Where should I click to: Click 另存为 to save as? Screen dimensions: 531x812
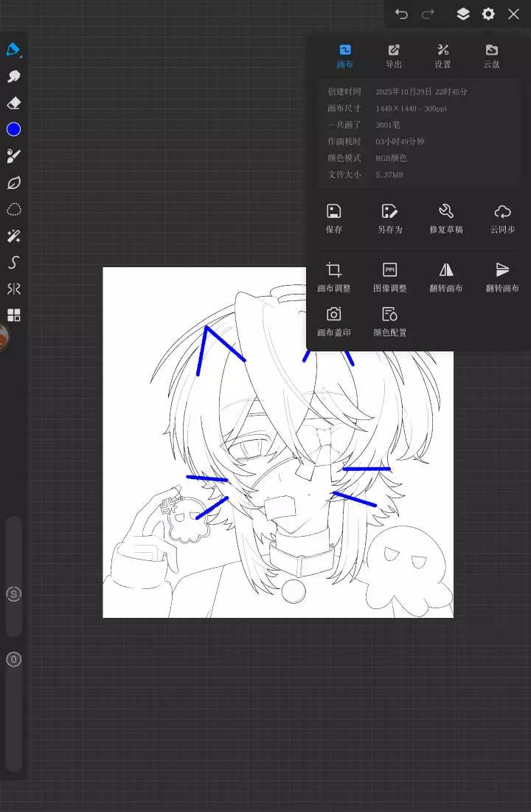(389, 219)
